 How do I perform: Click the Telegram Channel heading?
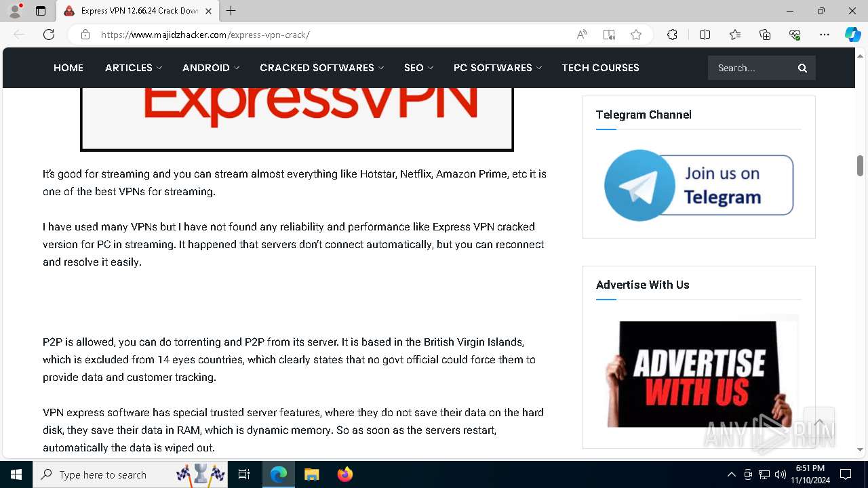click(644, 115)
